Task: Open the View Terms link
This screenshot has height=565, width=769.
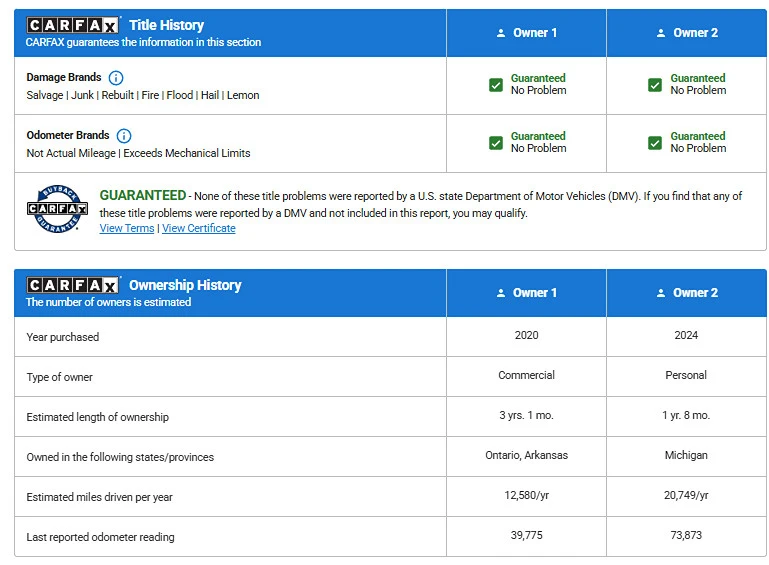Action: tap(127, 228)
